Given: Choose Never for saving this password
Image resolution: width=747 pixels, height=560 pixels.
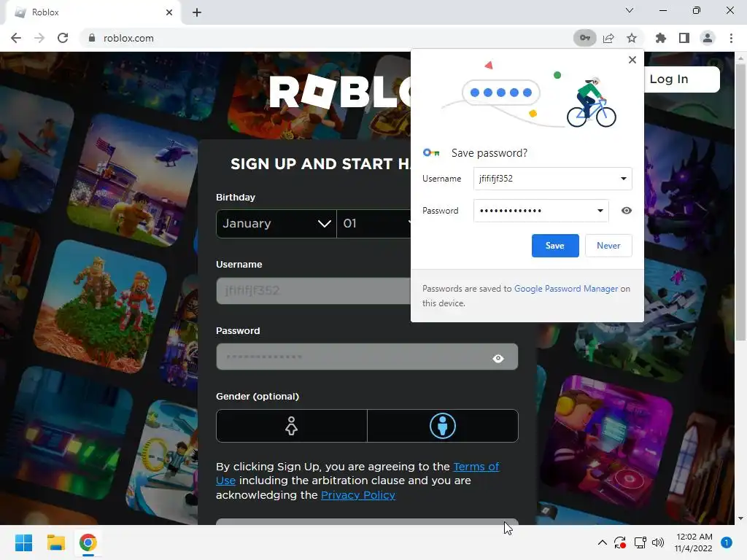Looking at the screenshot, I should pyautogui.click(x=608, y=246).
